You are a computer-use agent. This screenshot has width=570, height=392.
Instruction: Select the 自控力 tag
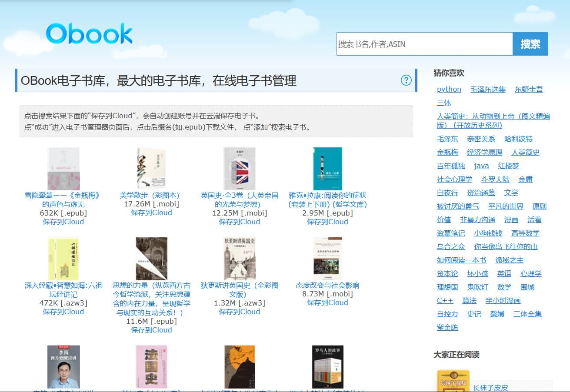[447, 314]
